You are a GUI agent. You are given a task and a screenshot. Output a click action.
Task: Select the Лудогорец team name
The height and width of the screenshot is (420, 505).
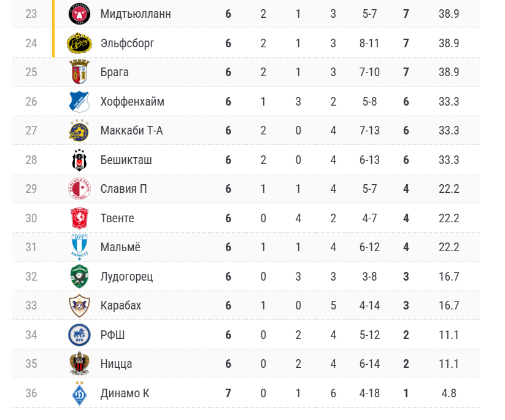pos(126,276)
